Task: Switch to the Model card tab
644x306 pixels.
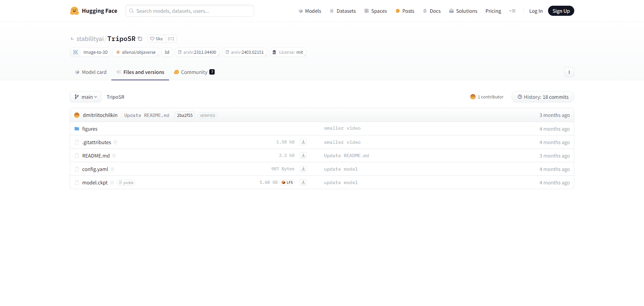Action: coord(91,72)
